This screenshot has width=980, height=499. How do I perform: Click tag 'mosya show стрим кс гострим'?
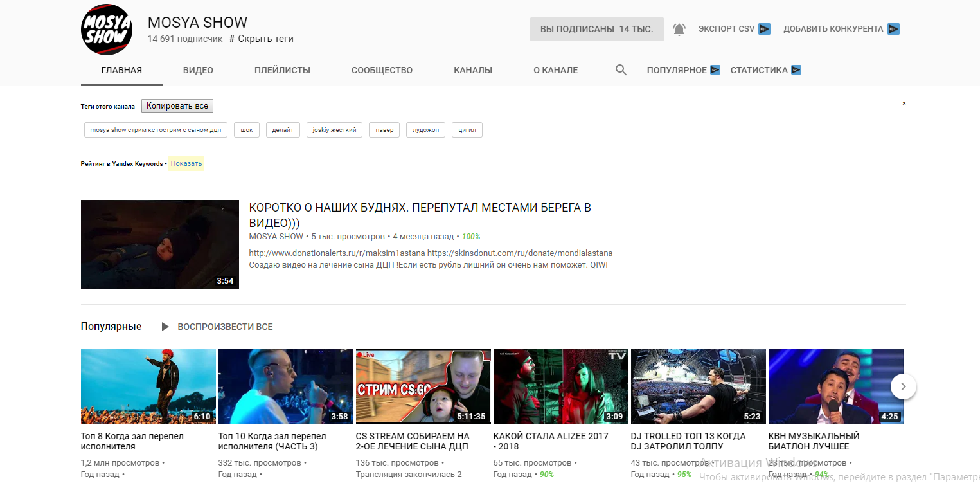[156, 130]
